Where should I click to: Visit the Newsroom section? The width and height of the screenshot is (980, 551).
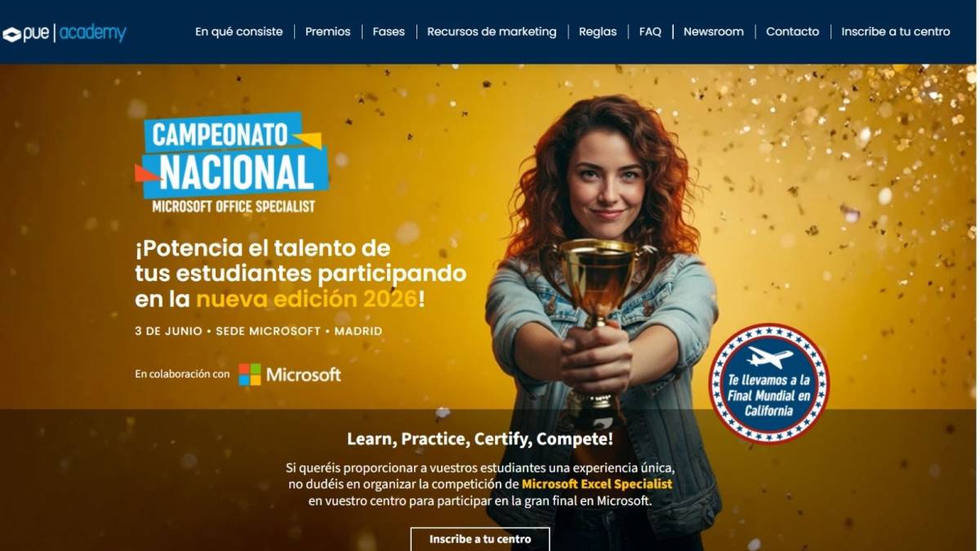coord(714,32)
